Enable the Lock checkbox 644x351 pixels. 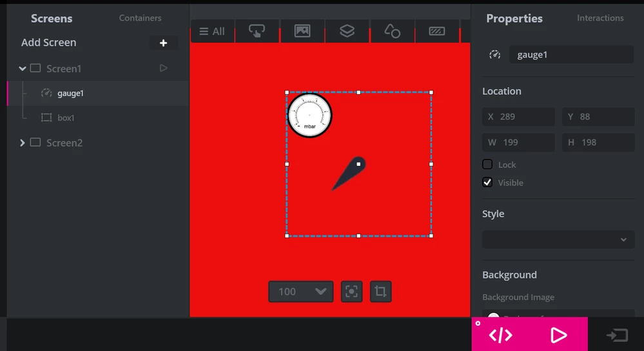tap(487, 165)
